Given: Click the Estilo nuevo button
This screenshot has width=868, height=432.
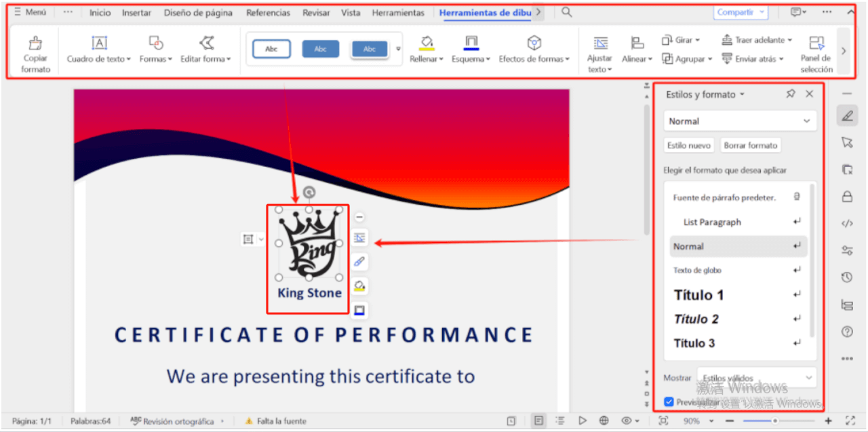Looking at the screenshot, I should click(688, 145).
